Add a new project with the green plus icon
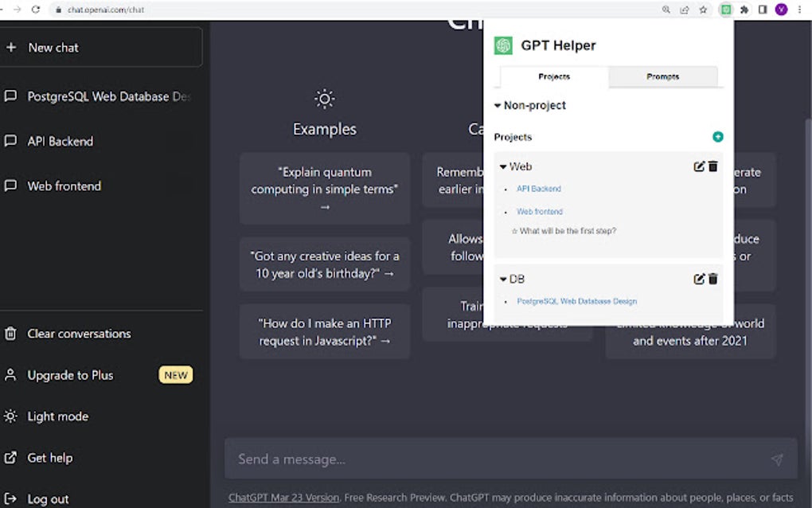 (x=718, y=136)
